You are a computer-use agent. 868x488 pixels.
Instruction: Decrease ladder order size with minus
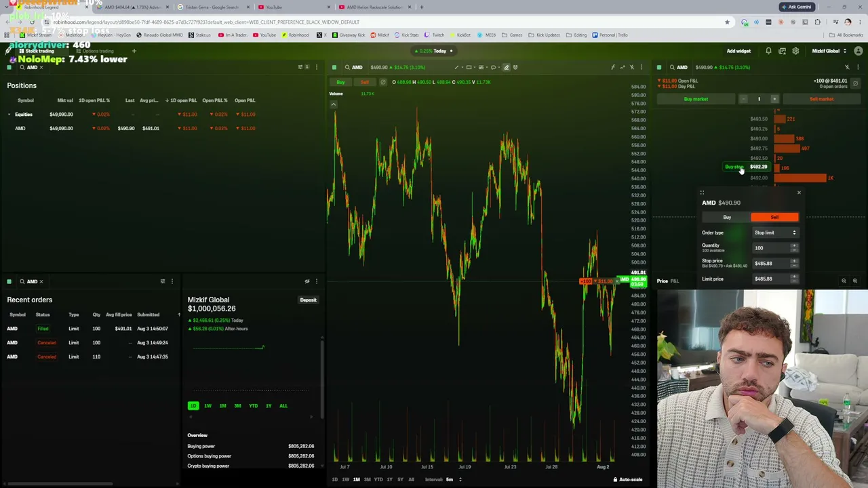[743, 99]
